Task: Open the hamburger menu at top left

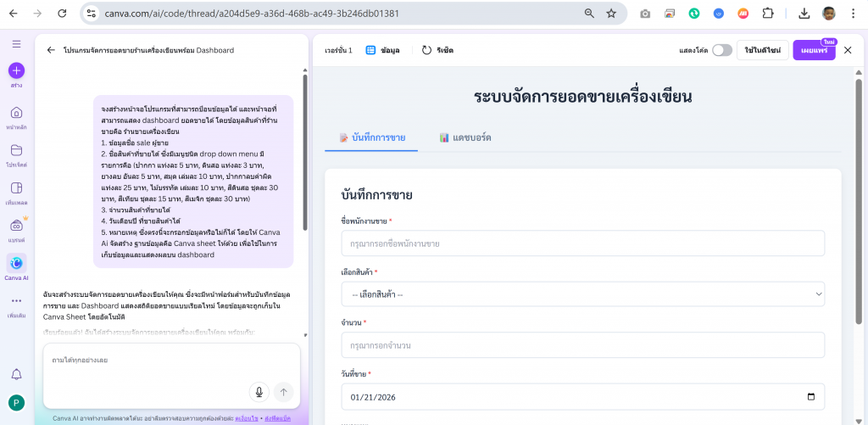Action: pos(16,43)
